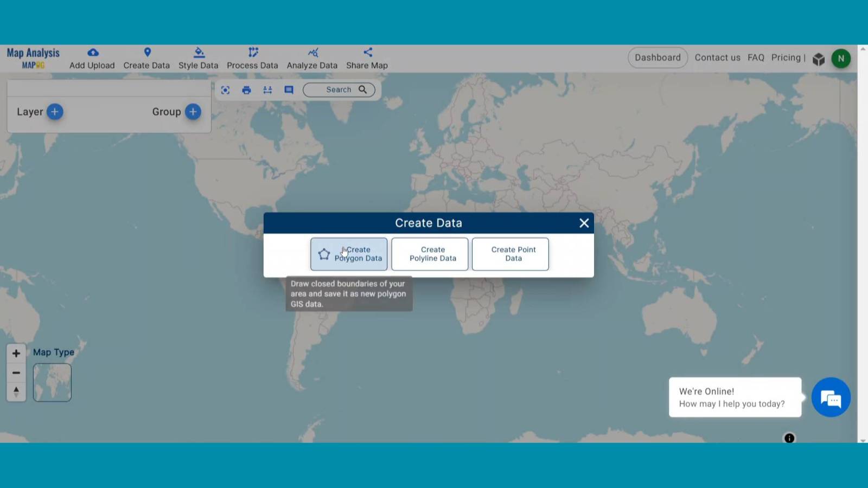Add a new group with plus button
This screenshot has width=868, height=488.
tap(193, 112)
